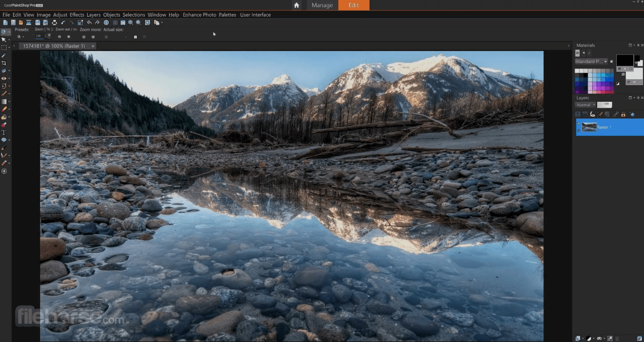Select the Red Eye tool

pyautogui.click(x=4, y=79)
